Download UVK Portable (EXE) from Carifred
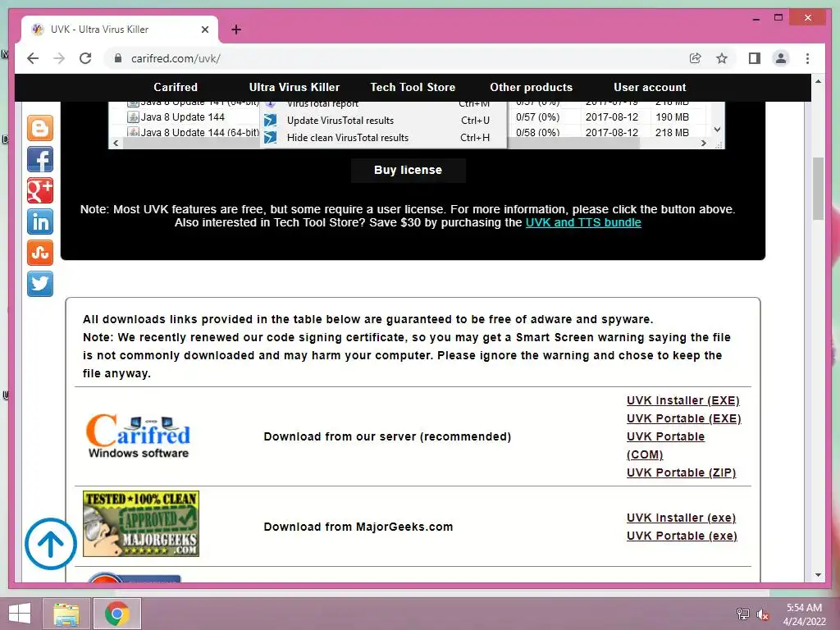840x630 pixels. coord(683,418)
